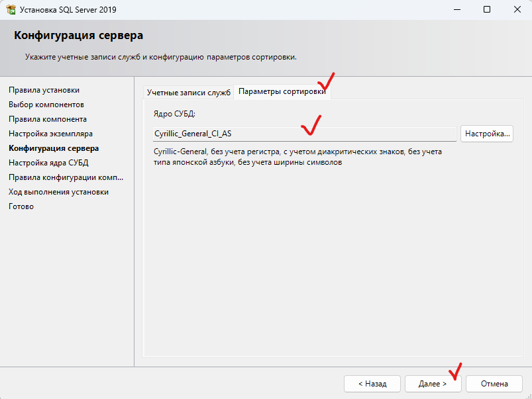Maximize the setup window

coord(487,9)
